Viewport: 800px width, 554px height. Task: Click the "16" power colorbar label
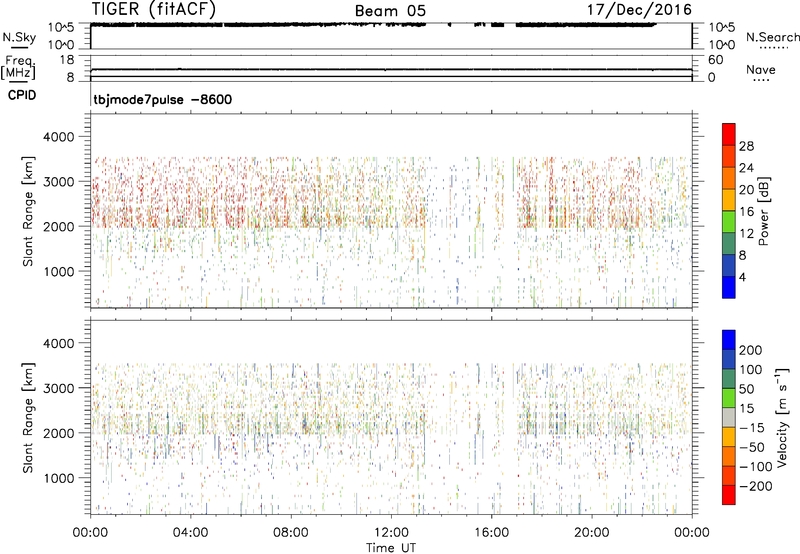[746, 212]
